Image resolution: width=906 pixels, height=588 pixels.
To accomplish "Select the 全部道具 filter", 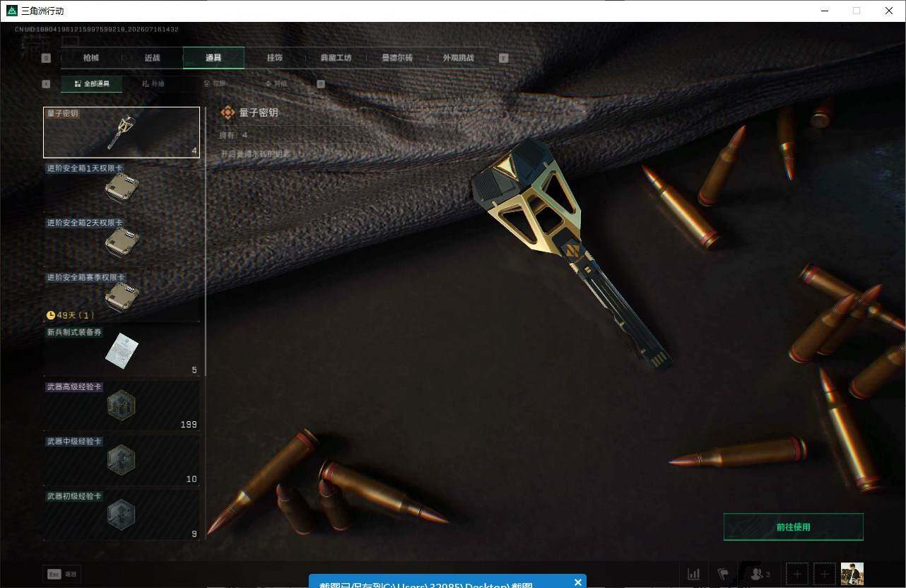I will 91,83.
